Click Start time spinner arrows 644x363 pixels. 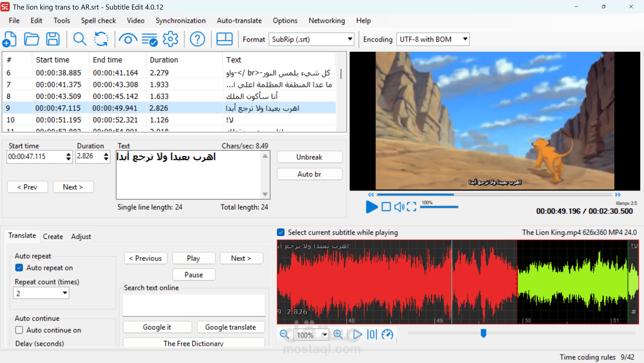(68, 157)
